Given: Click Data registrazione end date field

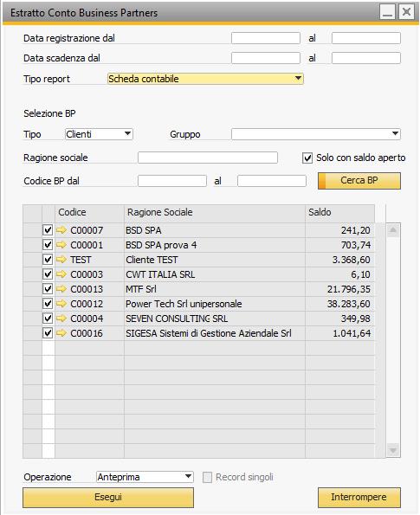Looking at the screenshot, I should pos(366,38).
